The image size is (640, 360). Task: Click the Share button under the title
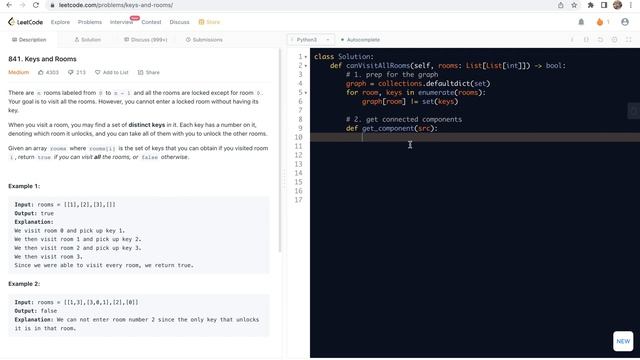[149, 72]
